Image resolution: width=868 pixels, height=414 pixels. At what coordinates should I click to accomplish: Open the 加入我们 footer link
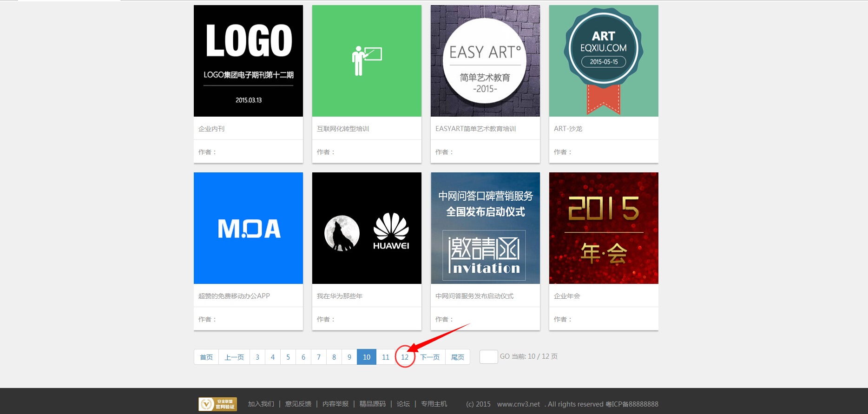pos(261,404)
